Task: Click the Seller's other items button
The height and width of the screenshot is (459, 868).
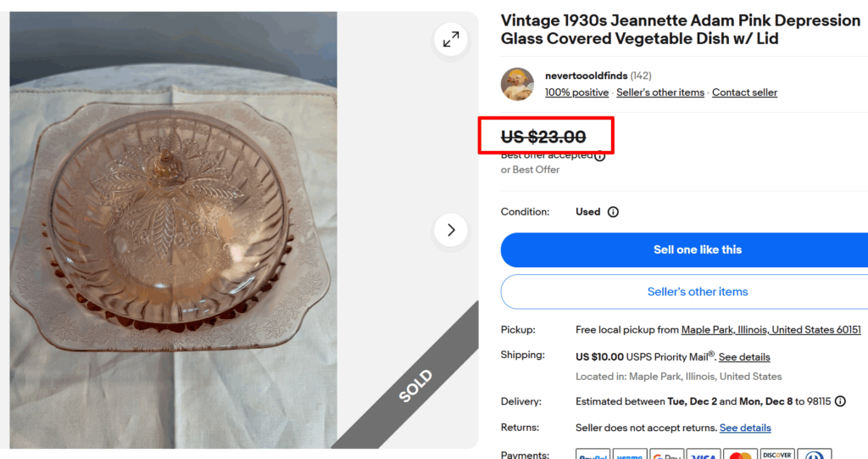Action: tap(697, 292)
